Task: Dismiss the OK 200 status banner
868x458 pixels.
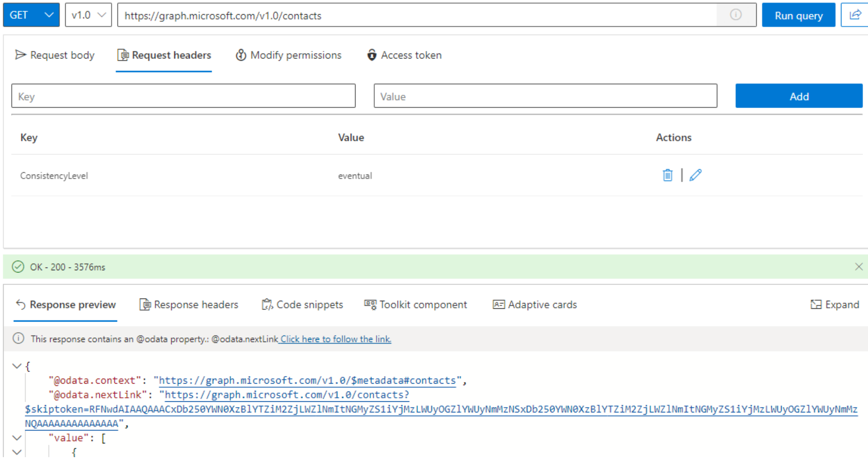Action: pyautogui.click(x=859, y=267)
